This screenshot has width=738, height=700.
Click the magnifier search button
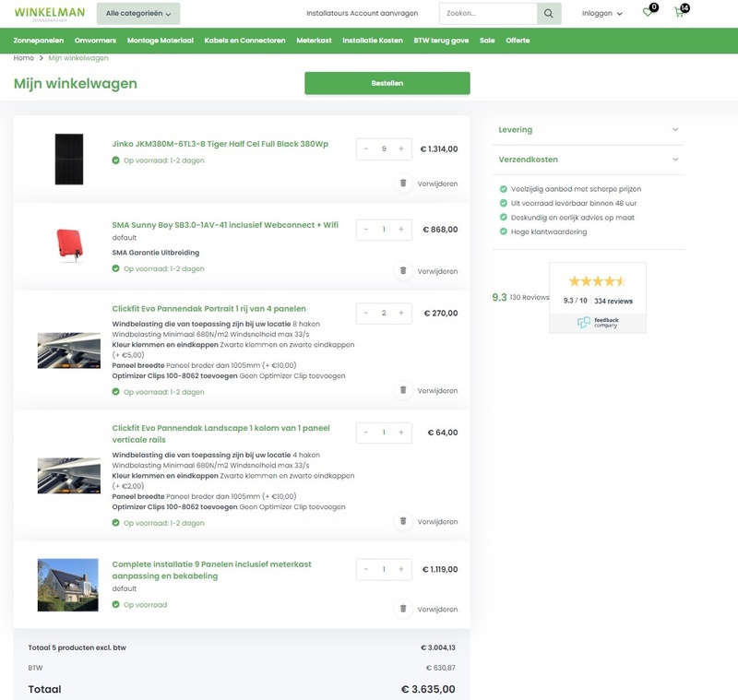click(x=549, y=13)
